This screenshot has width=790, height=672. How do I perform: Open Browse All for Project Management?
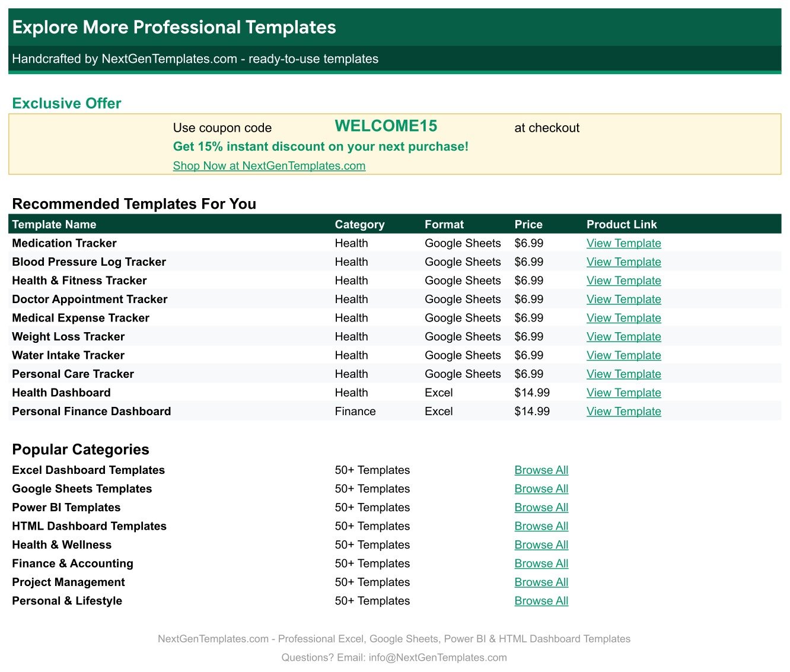coord(541,582)
